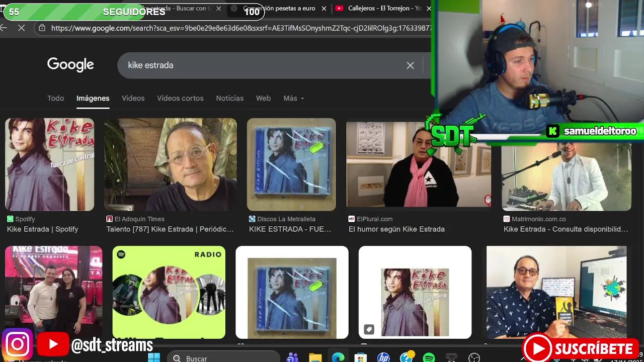Open OBS Studio from the taskbar

pos(474,358)
